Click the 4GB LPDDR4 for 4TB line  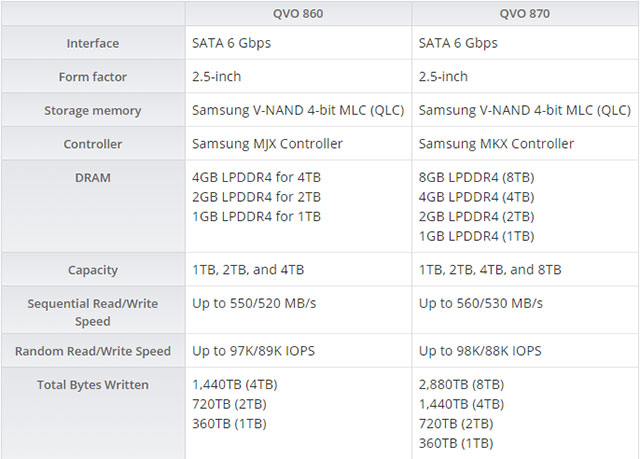tap(256, 178)
